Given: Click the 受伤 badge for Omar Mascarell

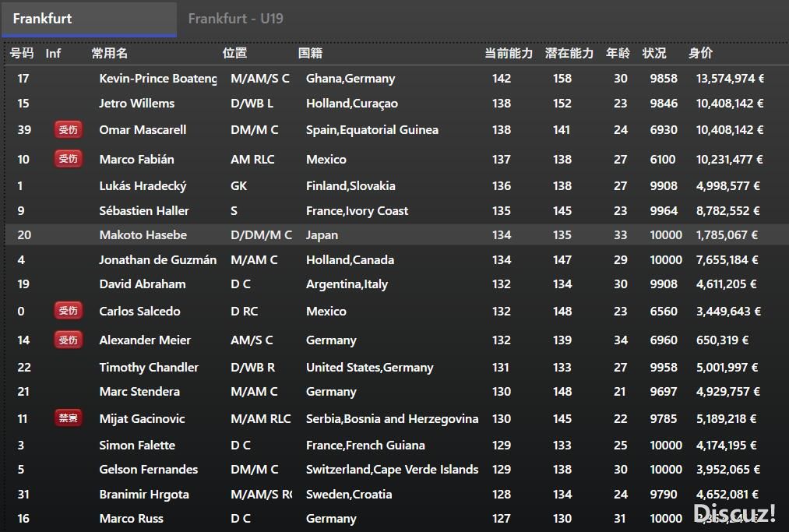Looking at the screenshot, I should (68, 130).
